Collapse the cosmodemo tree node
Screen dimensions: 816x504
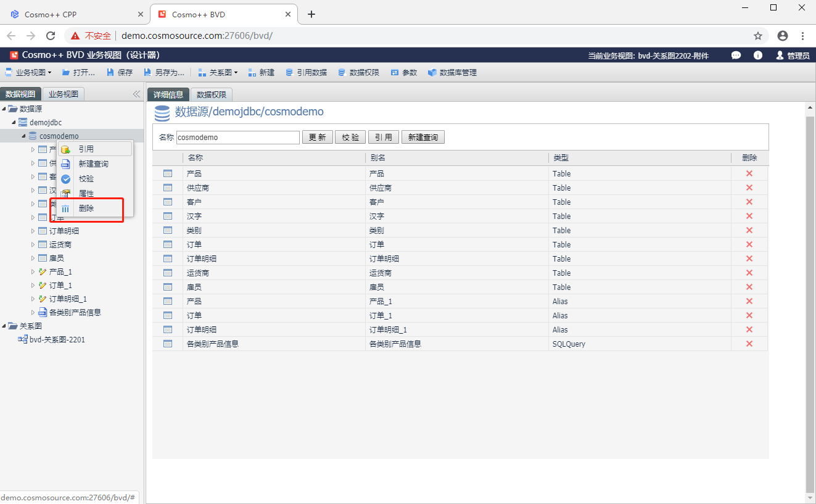coord(24,136)
